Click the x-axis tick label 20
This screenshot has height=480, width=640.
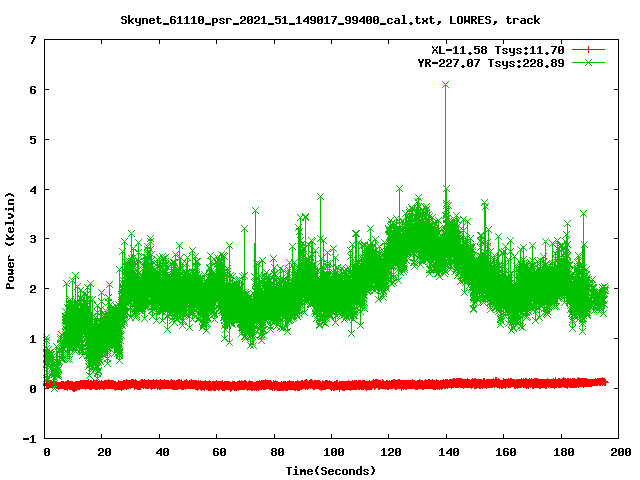[x=103, y=453]
